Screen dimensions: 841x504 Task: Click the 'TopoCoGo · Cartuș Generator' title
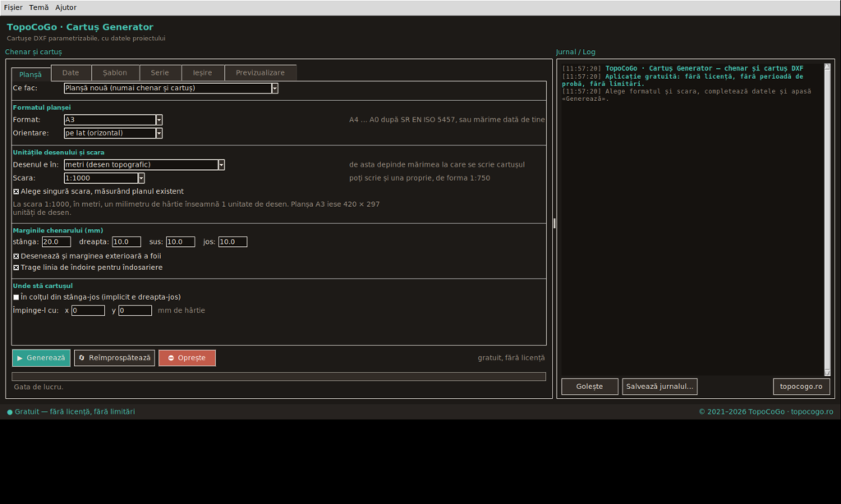point(80,27)
